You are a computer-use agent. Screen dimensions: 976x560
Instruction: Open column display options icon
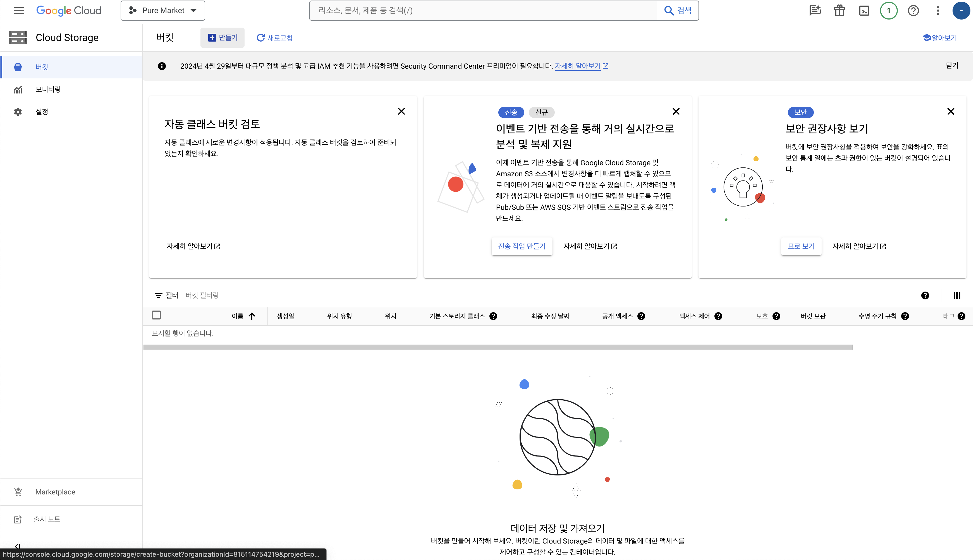[x=957, y=295]
